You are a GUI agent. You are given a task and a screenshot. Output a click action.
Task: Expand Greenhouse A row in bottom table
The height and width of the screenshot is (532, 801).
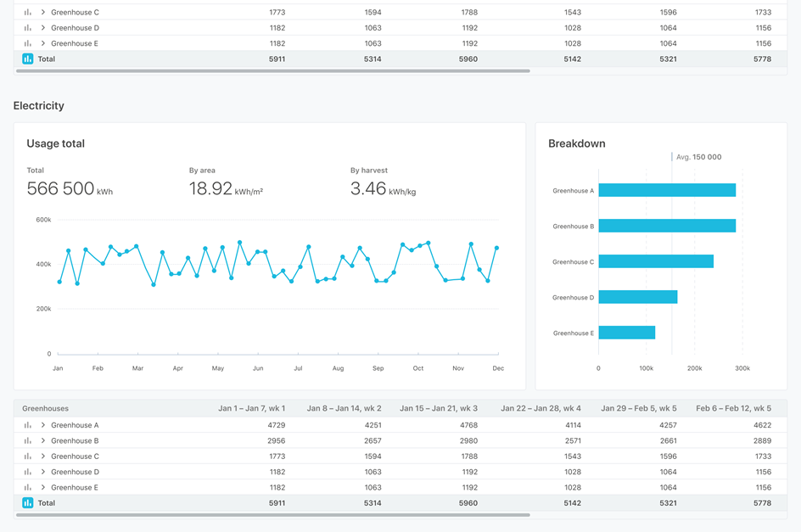tap(43, 425)
